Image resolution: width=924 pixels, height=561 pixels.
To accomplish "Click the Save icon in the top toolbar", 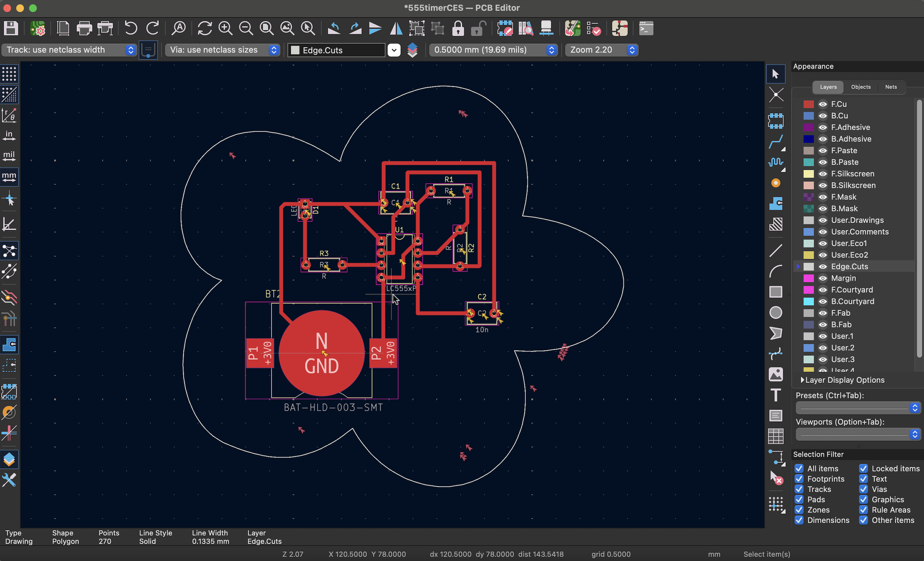I will (11, 28).
